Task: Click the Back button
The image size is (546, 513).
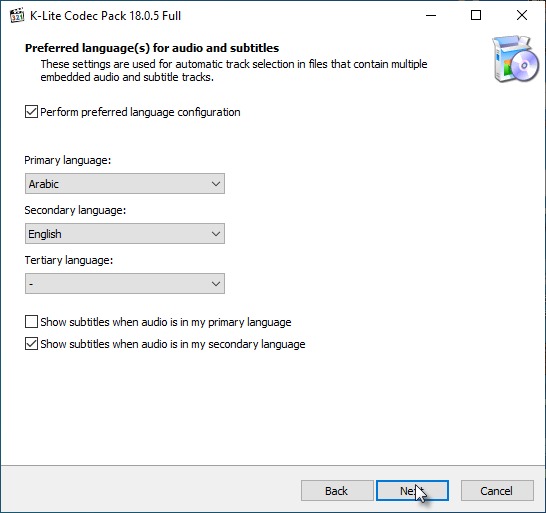Action: click(x=337, y=491)
